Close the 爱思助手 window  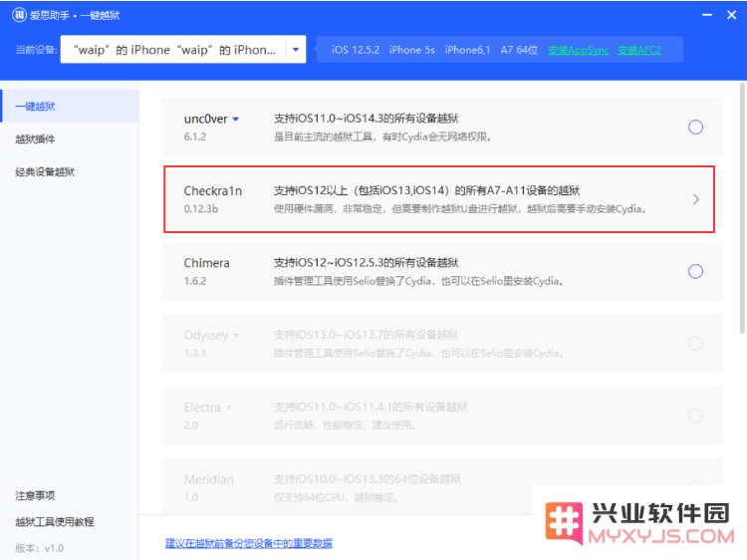click(732, 15)
